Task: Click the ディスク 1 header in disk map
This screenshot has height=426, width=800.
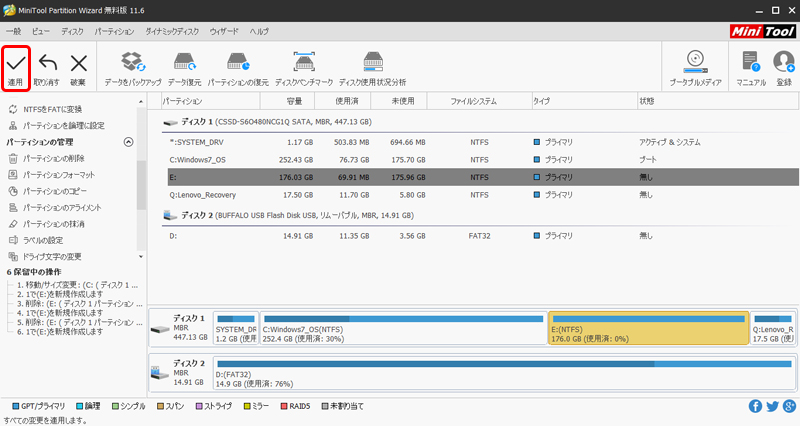Action: point(181,328)
